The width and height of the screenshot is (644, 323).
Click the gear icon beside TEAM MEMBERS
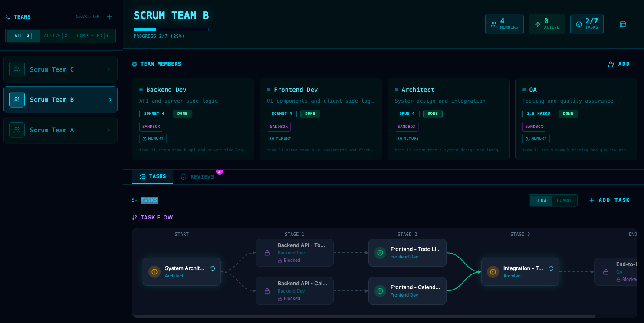click(135, 64)
